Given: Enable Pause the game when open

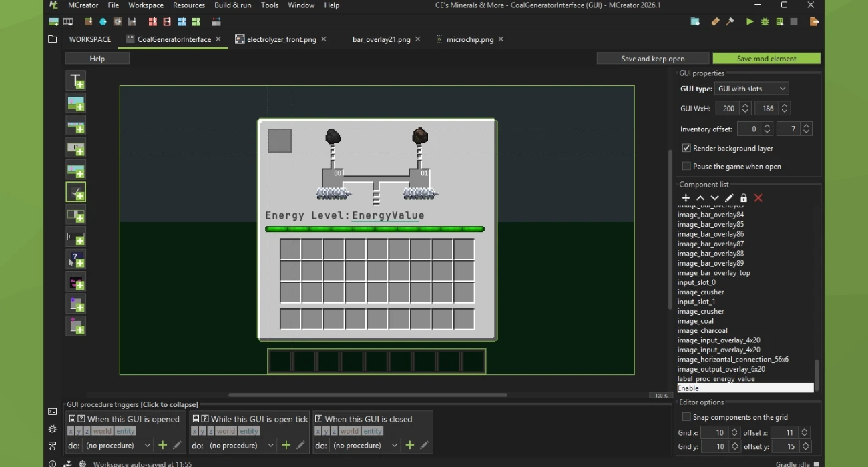Looking at the screenshot, I should coord(686,166).
